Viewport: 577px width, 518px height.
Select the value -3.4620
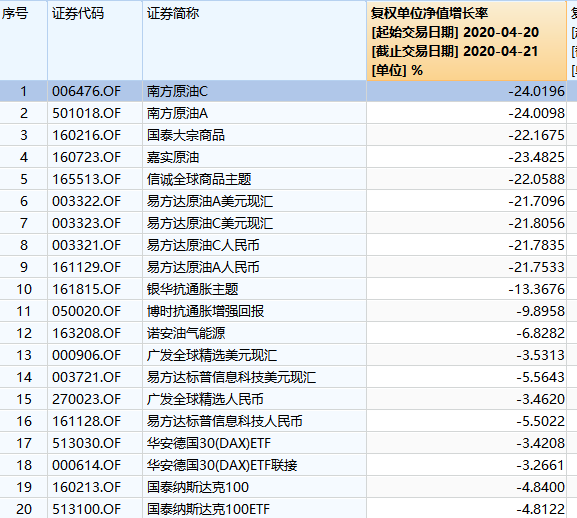541,400
